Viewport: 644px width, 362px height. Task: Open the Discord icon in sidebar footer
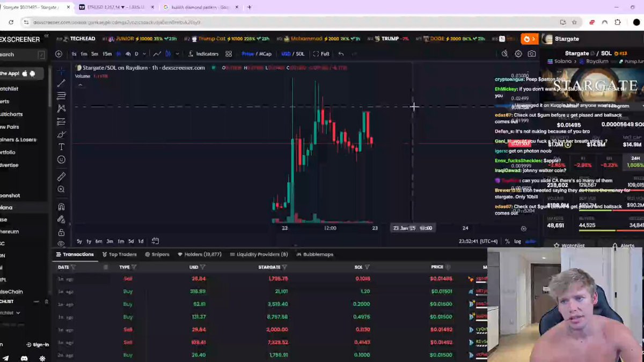[x=24, y=358]
